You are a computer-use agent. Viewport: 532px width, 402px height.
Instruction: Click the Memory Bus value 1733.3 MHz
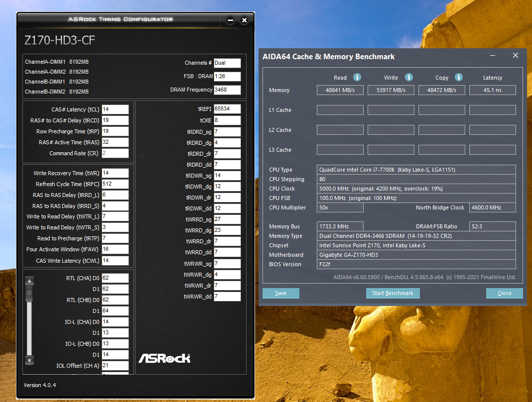[340, 226]
